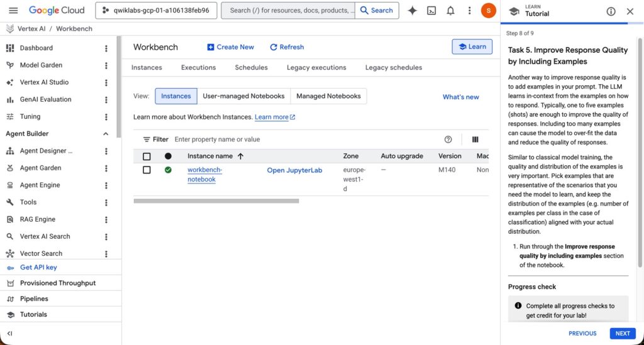Click table horizontal scrollbar
The image size is (644, 345).
click(x=216, y=201)
